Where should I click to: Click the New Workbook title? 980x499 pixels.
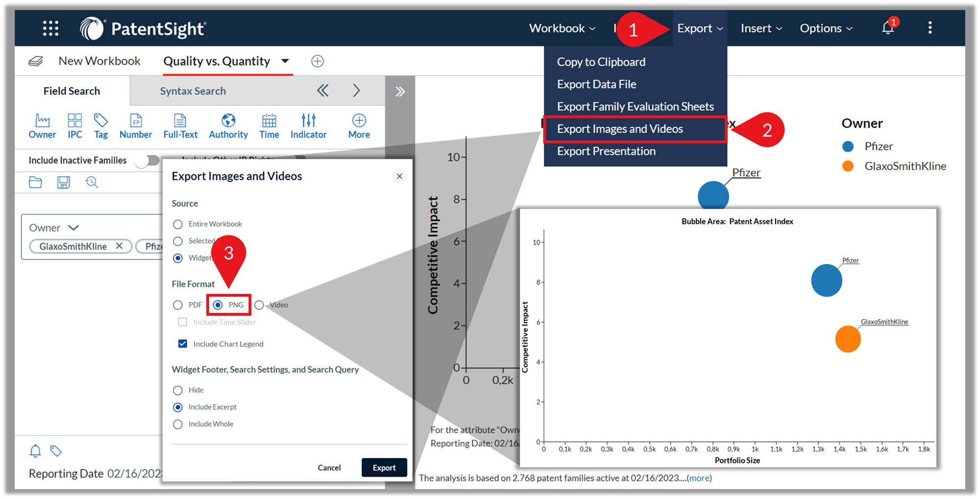99,61
